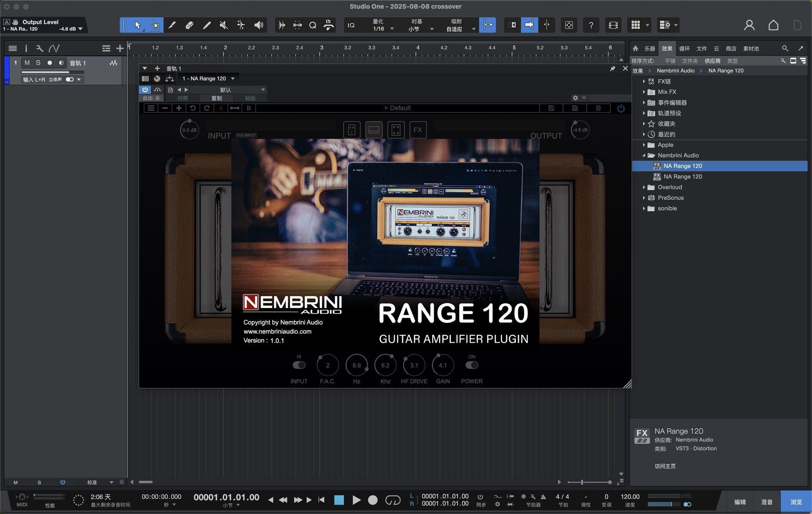Save the plugin preset floppy icon

click(x=551, y=108)
